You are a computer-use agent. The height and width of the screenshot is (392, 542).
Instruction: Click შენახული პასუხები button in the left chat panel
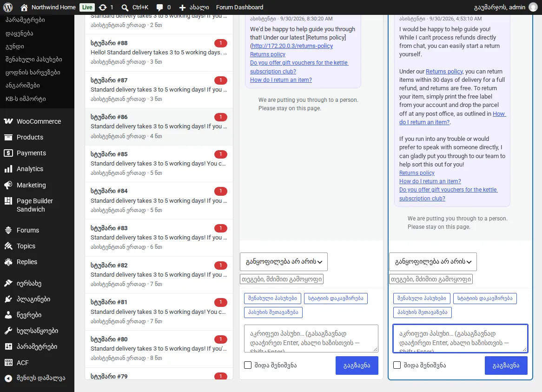pyautogui.click(x=273, y=299)
